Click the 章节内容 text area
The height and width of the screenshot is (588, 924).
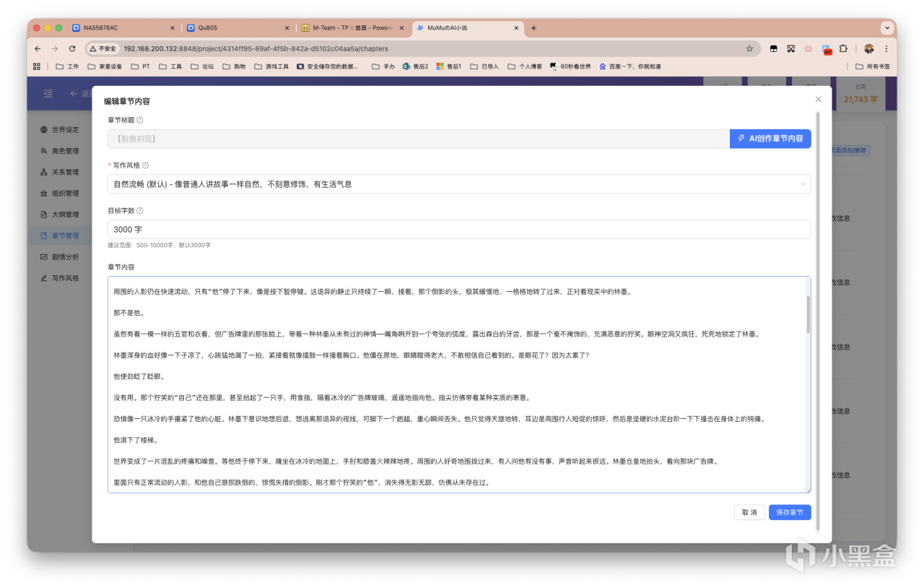459,384
